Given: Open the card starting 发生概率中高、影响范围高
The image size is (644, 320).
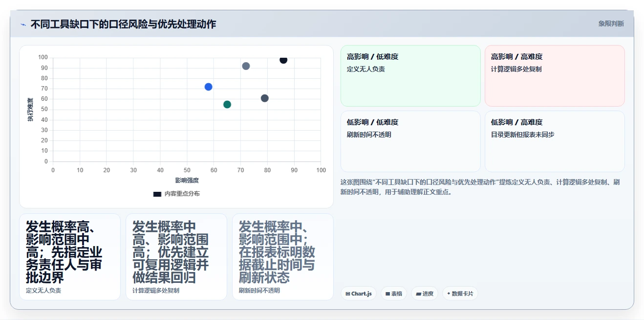Looking at the screenshot, I should 176,257.
